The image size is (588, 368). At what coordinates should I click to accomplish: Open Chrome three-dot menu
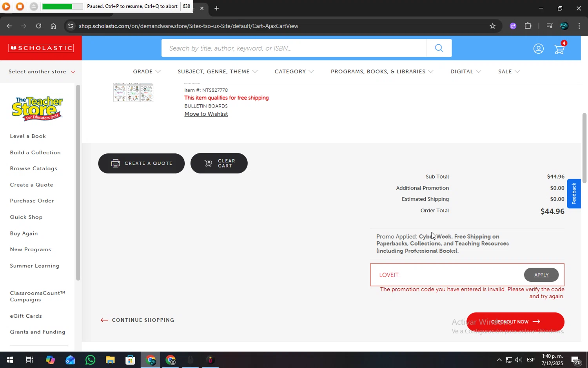tap(579, 26)
